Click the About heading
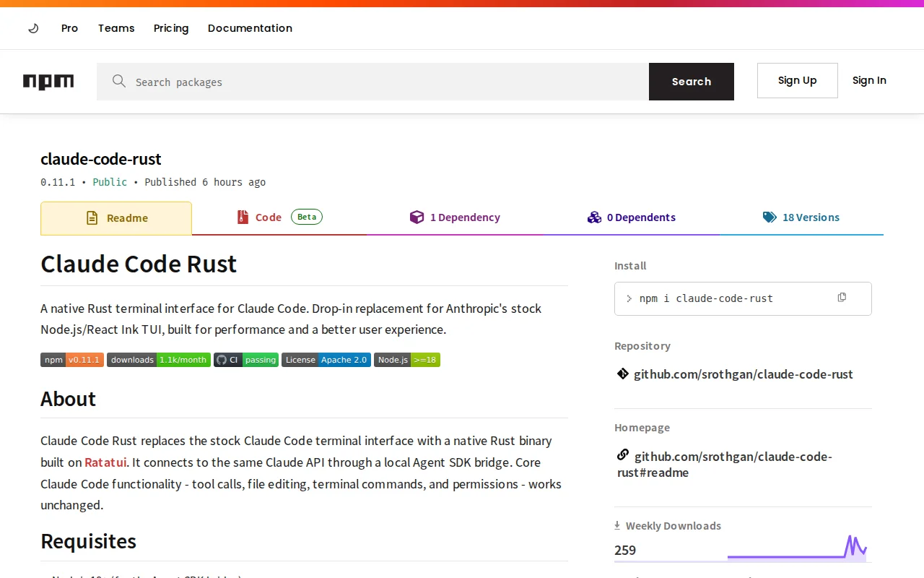 tap(68, 399)
